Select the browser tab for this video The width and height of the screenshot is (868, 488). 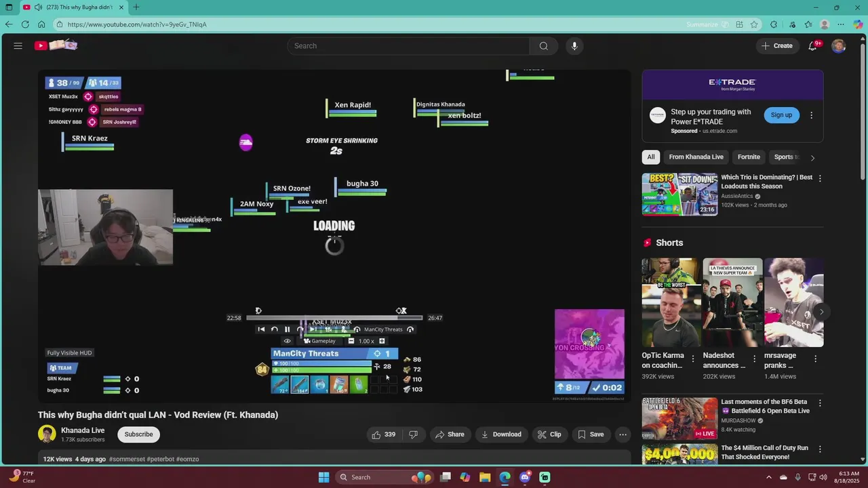75,7
